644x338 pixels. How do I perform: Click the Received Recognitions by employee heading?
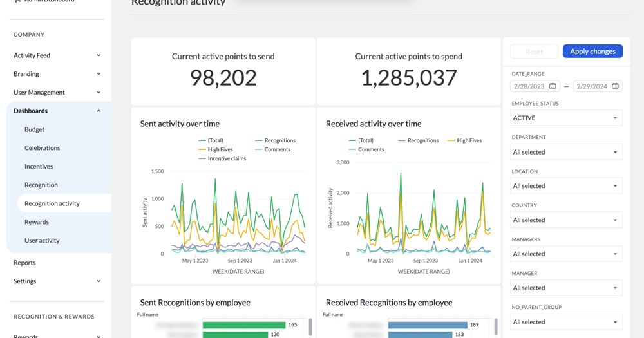pyautogui.click(x=389, y=303)
